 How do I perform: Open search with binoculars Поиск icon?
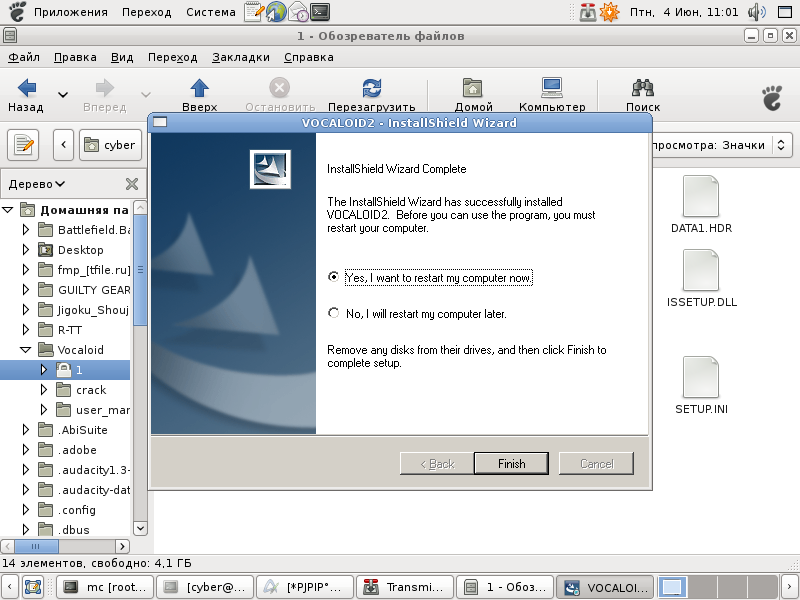click(643, 95)
